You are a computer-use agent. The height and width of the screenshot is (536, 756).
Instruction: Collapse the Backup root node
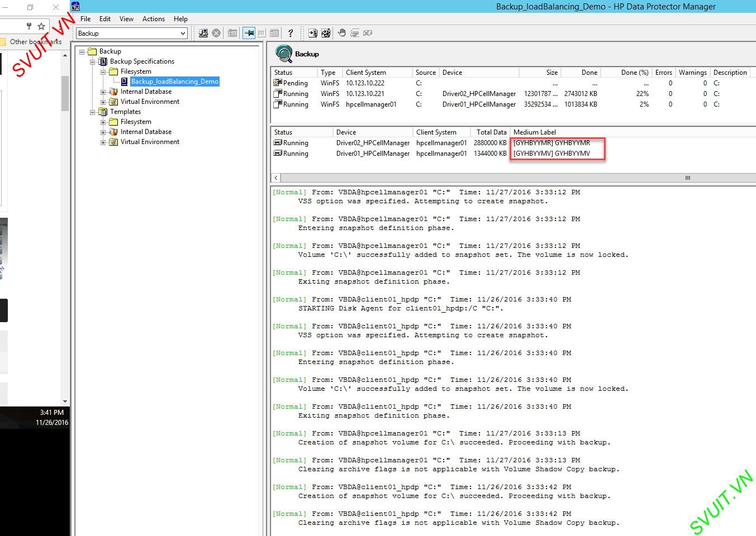(82, 51)
